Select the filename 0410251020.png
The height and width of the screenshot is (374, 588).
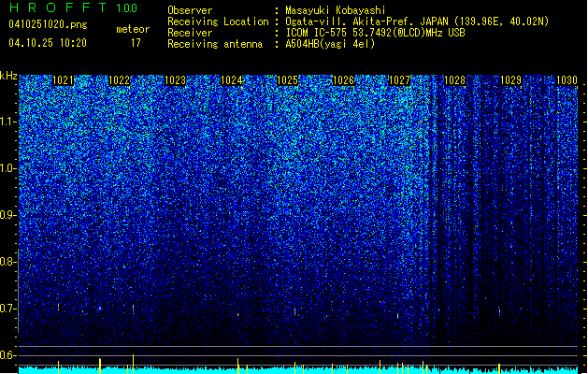pos(48,24)
